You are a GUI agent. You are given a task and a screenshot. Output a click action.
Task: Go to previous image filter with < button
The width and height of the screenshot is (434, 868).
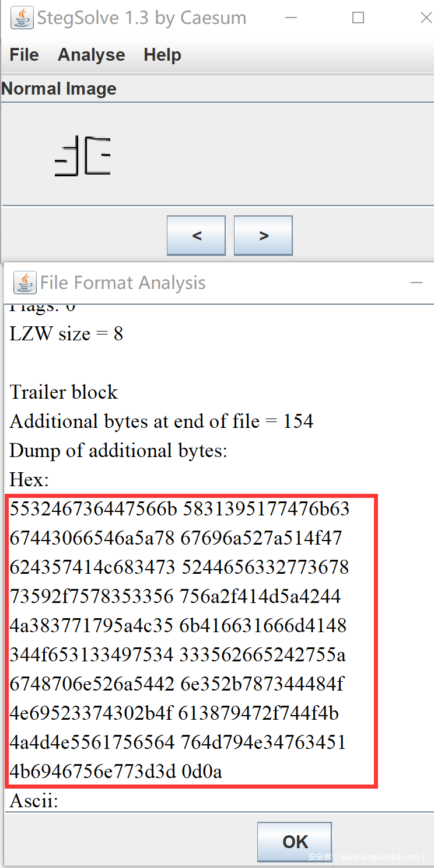click(x=196, y=236)
